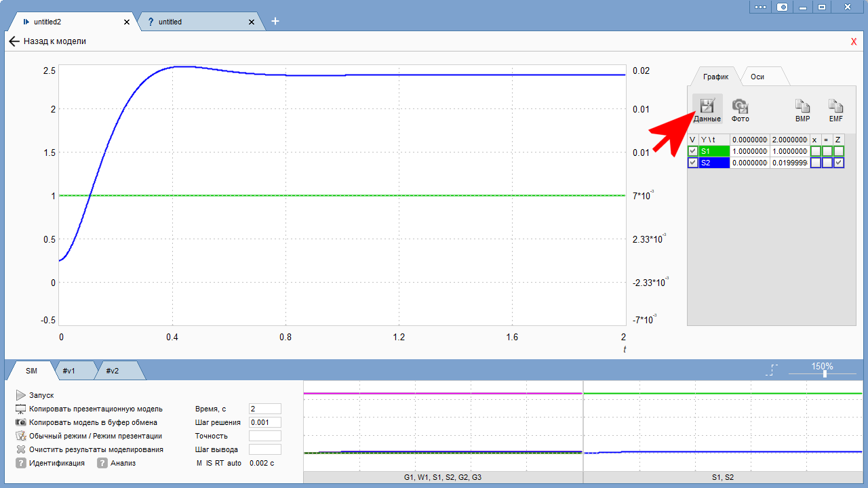Uncheck the Z checkbox in S2 row
Viewport: 868px width, 488px height.
[x=839, y=163]
